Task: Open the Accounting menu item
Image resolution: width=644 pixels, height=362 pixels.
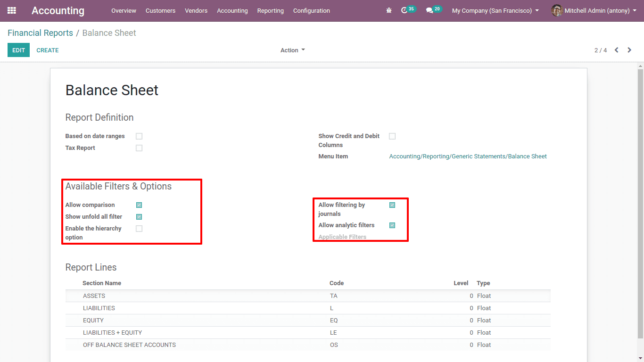Action: pyautogui.click(x=232, y=10)
